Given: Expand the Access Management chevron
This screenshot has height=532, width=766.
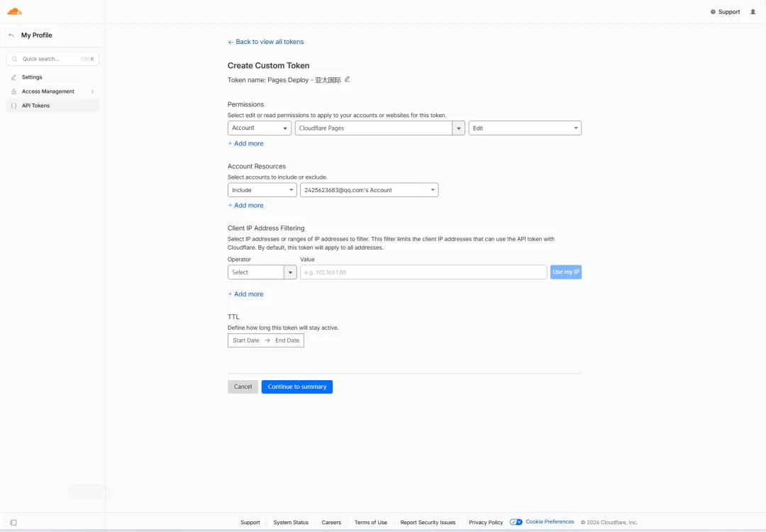Looking at the screenshot, I should tap(92, 92).
